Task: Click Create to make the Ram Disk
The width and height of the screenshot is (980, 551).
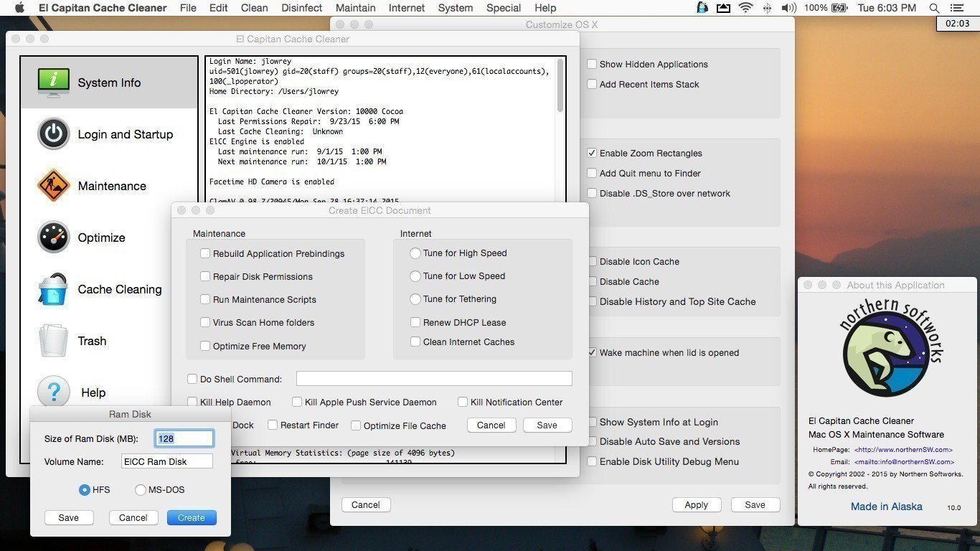Action: [x=191, y=517]
